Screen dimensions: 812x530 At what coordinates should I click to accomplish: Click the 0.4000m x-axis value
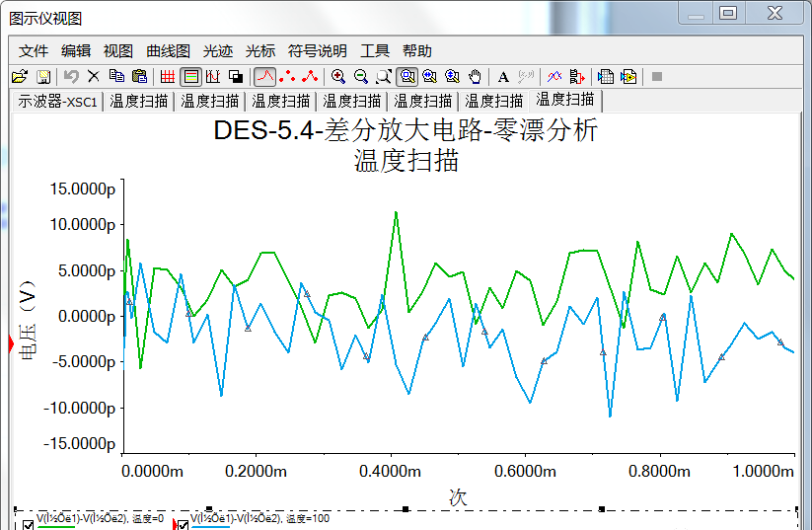click(x=390, y=471)
